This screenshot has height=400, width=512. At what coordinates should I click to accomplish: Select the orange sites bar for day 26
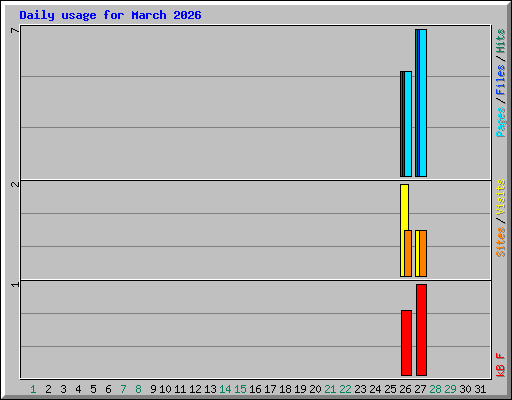(x=408, y=253)
